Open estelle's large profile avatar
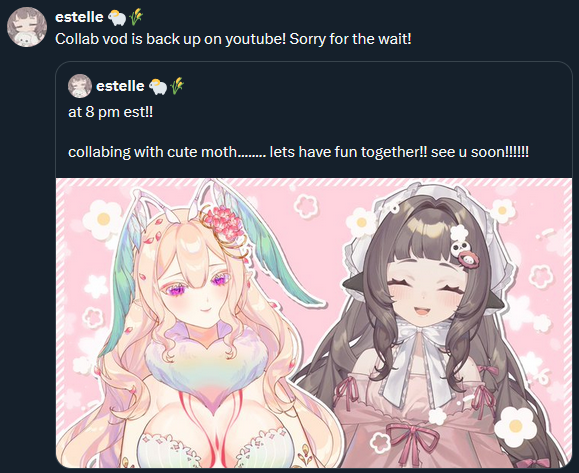This screenshot has width=579, height=473. tap(27, 27)
